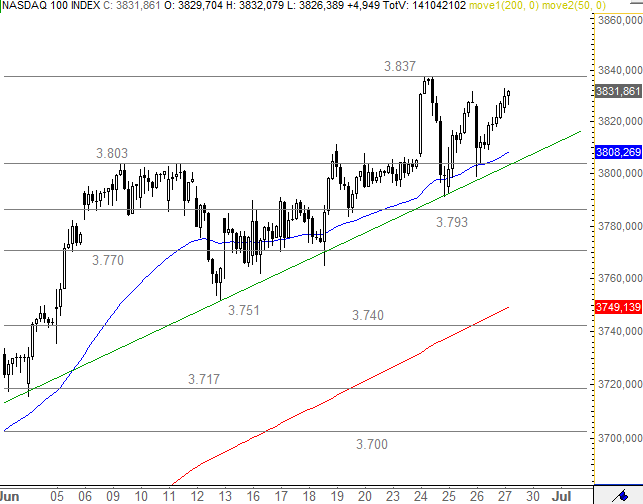Click the 3760,000 price axis value
Viewport: 643px width, 504px height.
coord(620,278)
